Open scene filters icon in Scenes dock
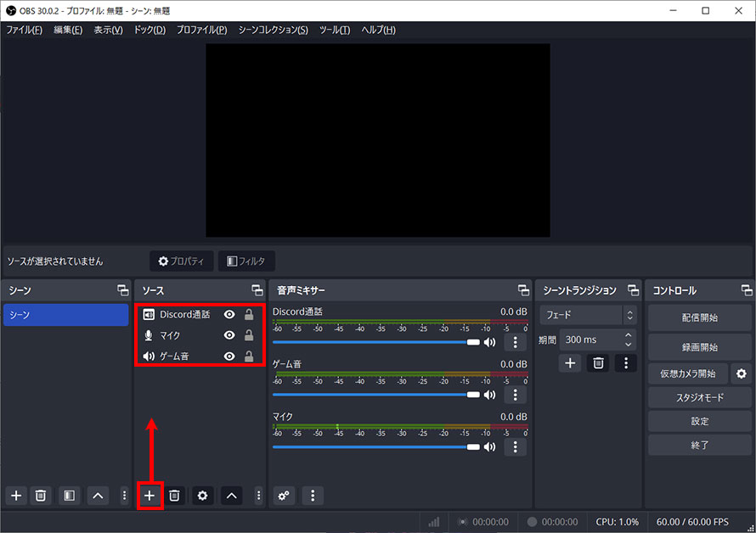This screenshot has width=756, height=533. (69, 496)
